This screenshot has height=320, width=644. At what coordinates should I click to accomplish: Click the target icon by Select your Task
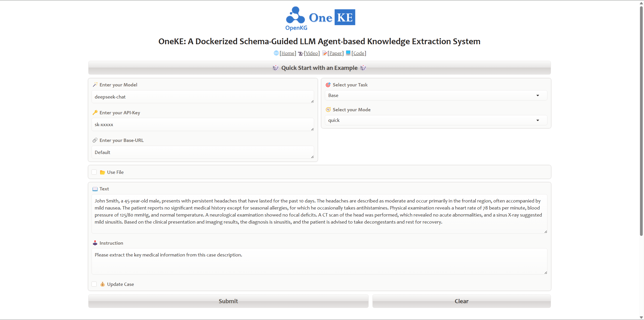click(x=328, y=85)
